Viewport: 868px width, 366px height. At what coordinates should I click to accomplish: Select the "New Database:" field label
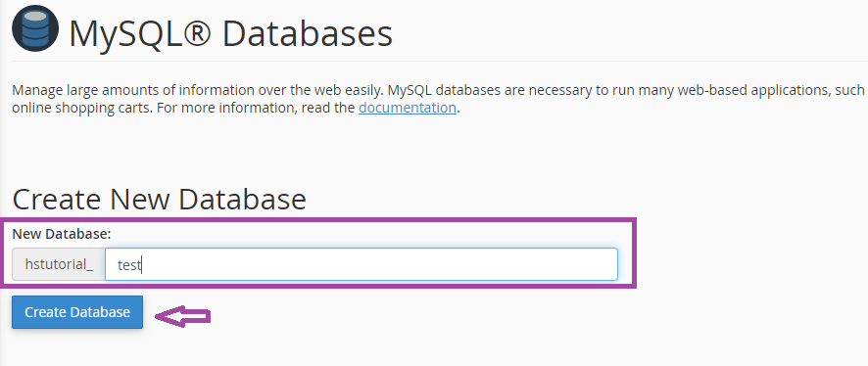tap(62, 234)
